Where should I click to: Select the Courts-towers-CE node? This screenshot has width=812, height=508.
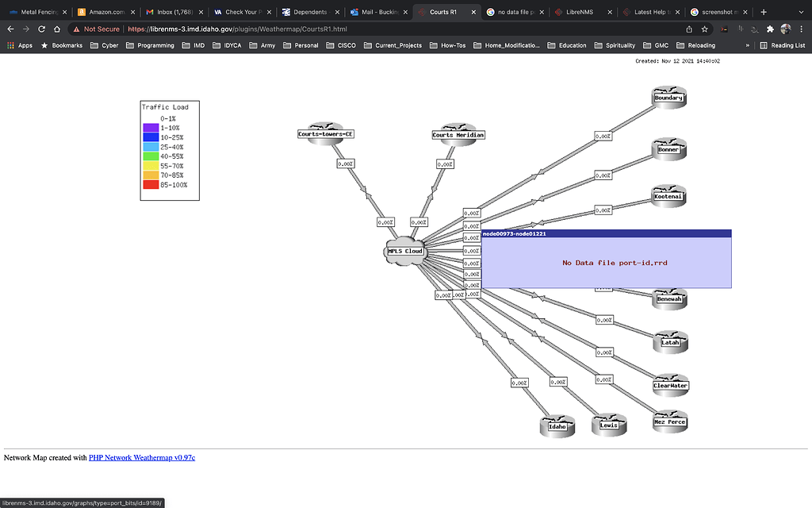(x=325, y=133)
